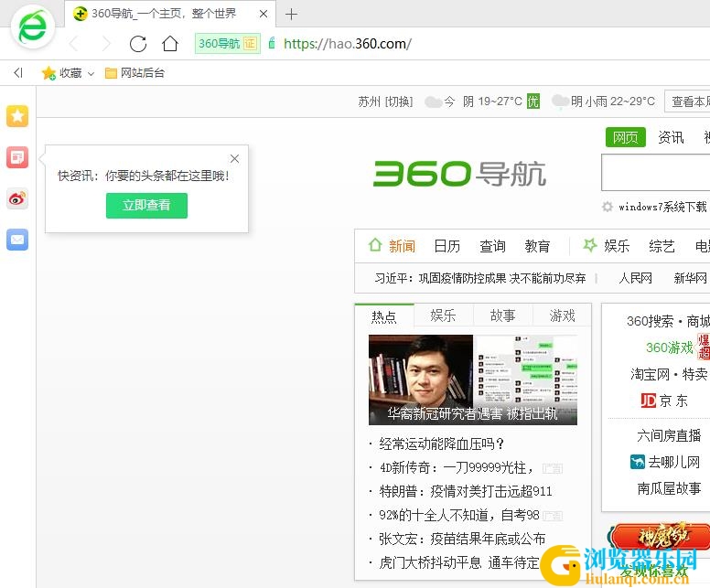This screenshot has height=588, width=710.
Task: Open 虎门大桥抖动平息 article
Action: click(x=459, y=562)
